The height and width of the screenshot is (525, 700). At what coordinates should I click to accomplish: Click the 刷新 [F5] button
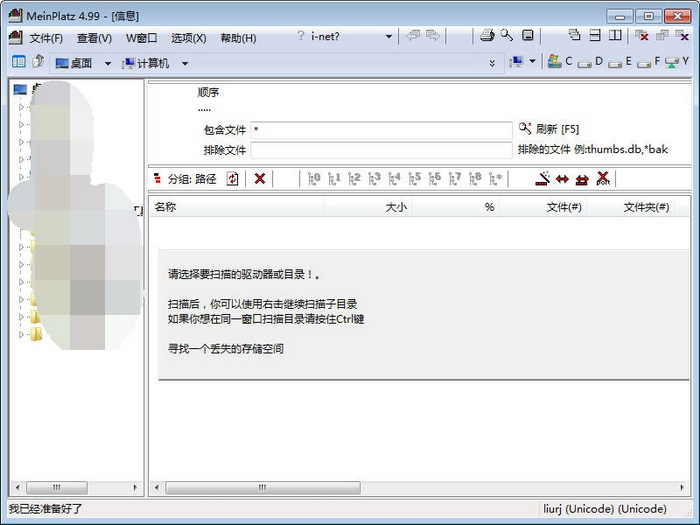coord(549,129)
